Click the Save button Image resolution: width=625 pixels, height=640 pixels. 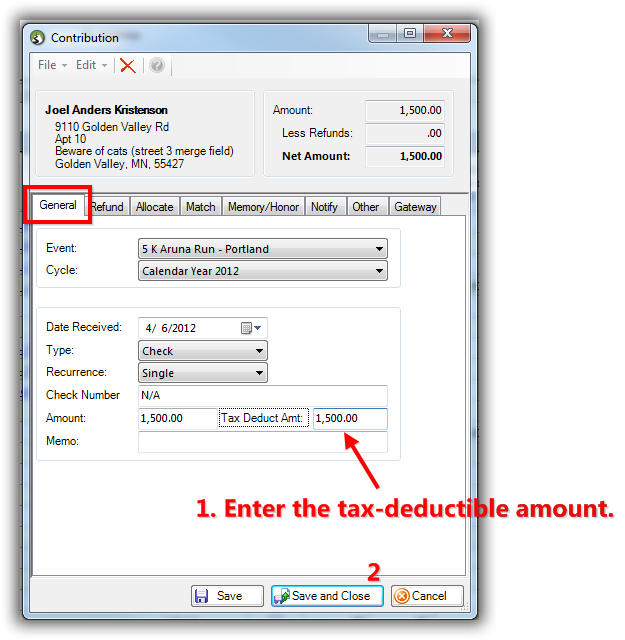[227, 596]
